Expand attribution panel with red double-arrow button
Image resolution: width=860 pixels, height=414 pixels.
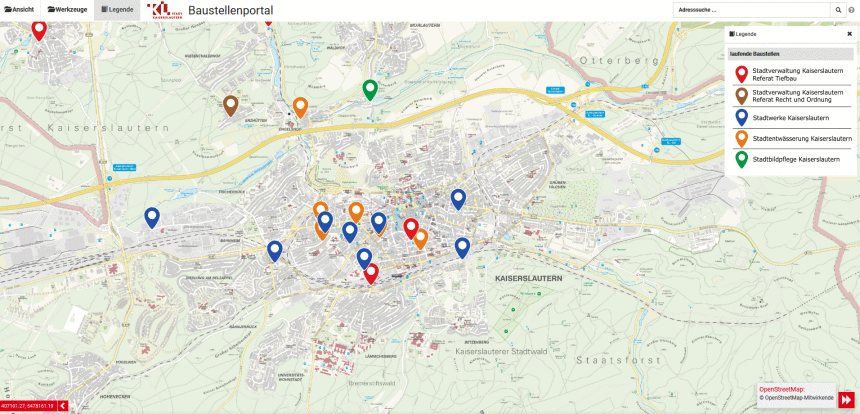coord(846,399)
